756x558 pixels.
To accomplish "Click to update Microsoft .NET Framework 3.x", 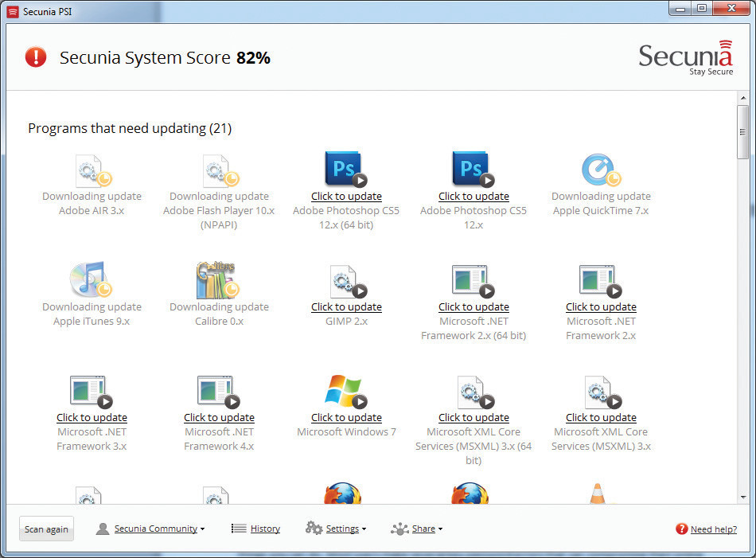I will [x=92, y=418].
